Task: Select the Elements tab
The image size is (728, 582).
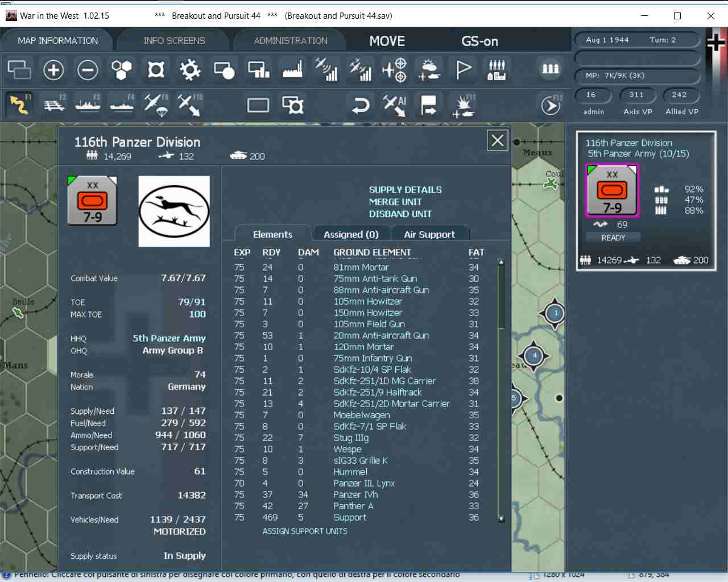Action: pos(272,234)
